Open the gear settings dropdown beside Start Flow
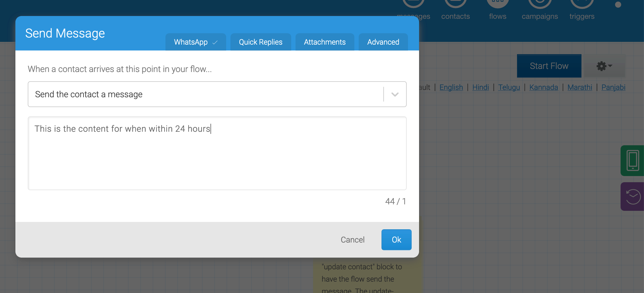 (604, 66)
